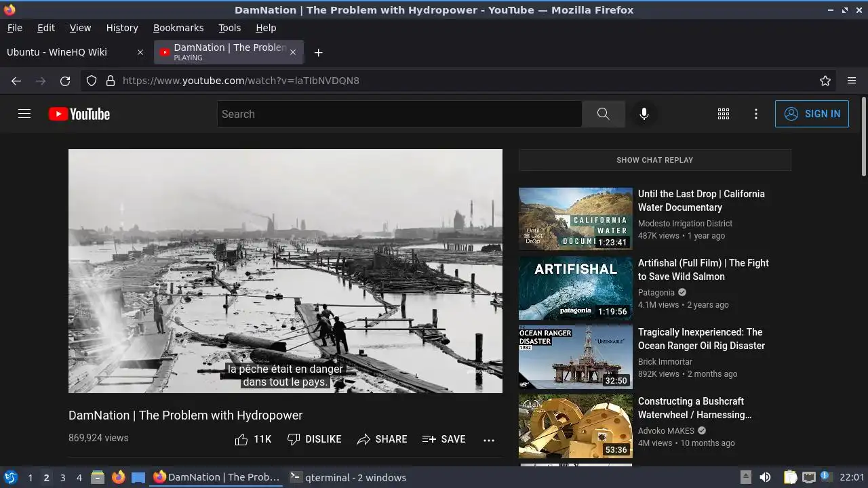Save video to a playlist
The image size is (868, 488).
pos(443,439)
